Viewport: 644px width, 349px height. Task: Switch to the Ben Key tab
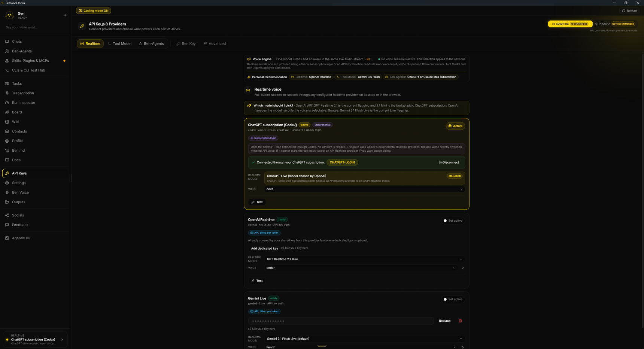(x=186, y=44)
